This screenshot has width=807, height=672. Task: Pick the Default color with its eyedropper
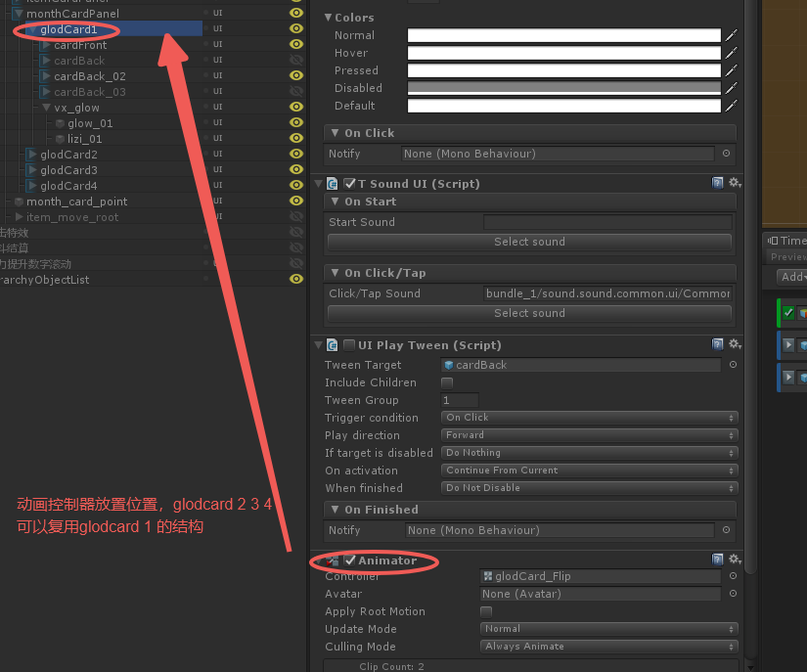[x=731, y=106]
